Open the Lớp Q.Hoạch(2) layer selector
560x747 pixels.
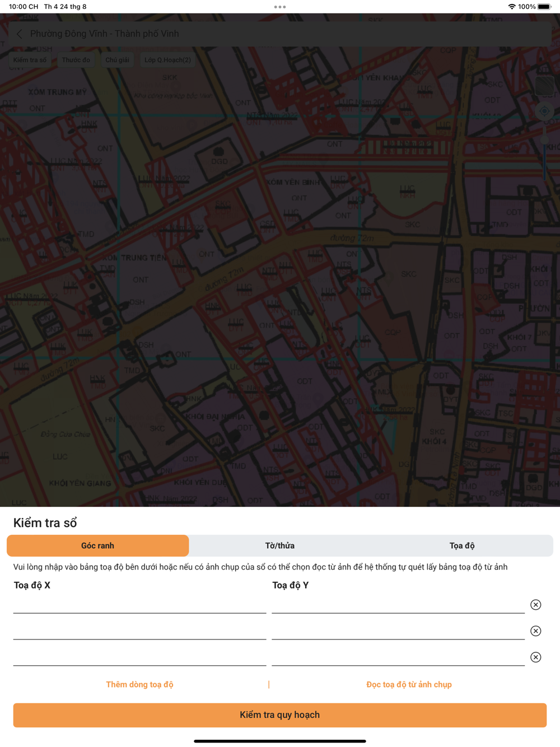point(167,60)
